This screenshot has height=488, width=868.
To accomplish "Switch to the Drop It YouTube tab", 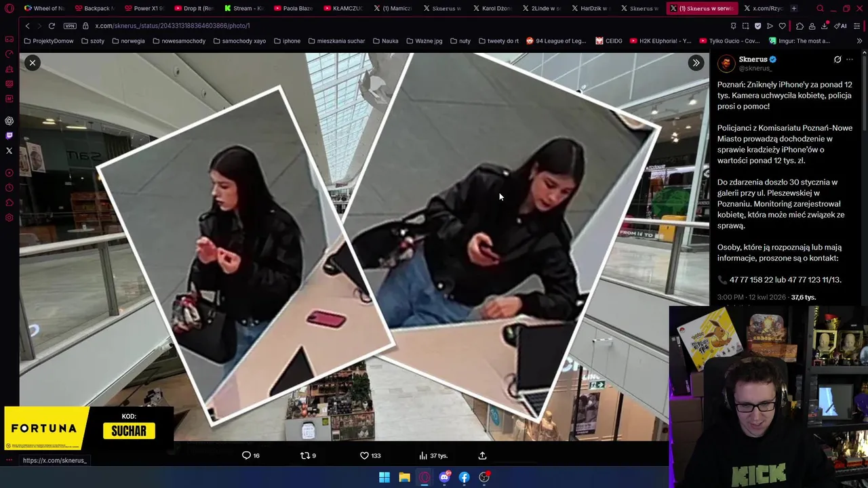I will pos(194,8).
